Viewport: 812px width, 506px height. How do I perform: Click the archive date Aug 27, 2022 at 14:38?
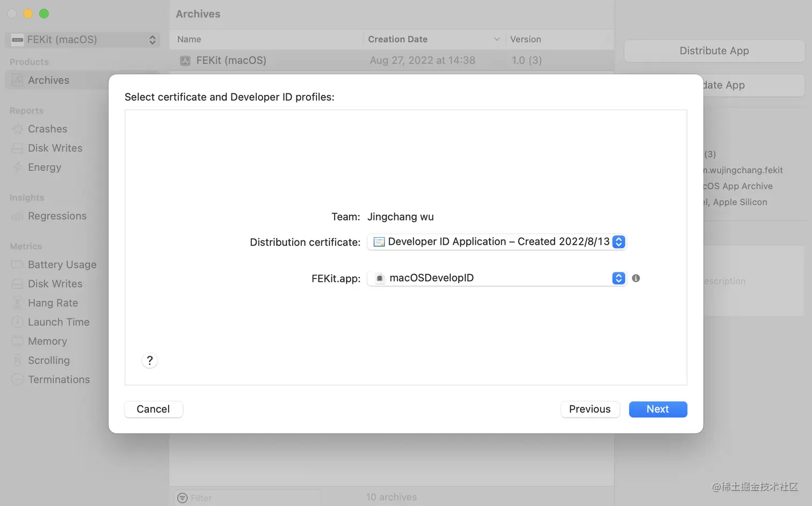(x=423, y=60)
